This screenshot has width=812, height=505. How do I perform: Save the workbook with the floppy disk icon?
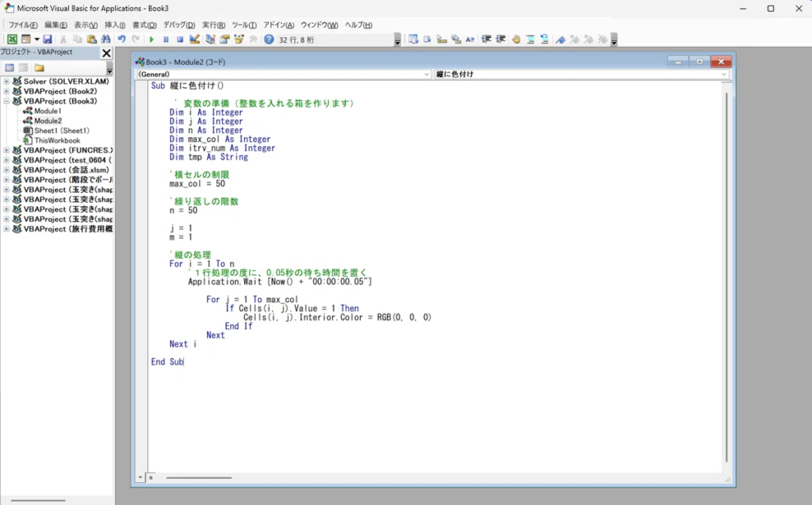[x=48, y=39]
